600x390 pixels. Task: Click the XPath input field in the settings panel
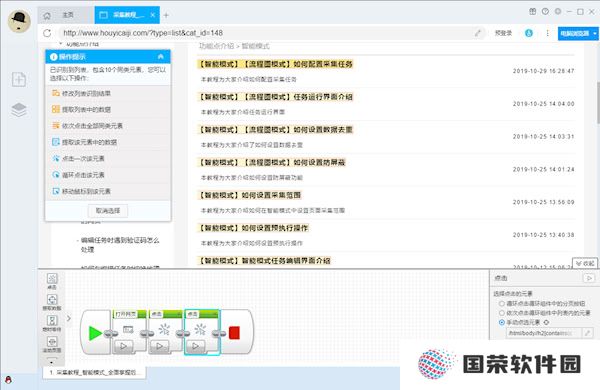[x=543, y=333]
